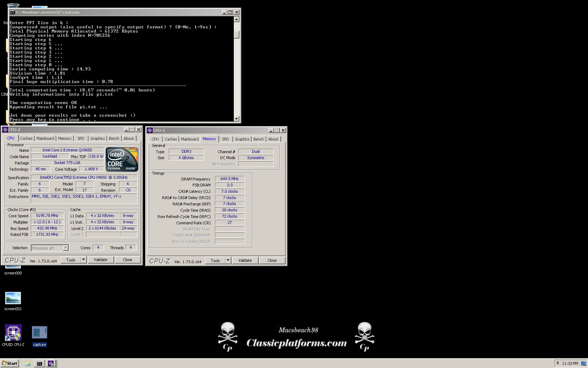Click the Multiplier value x 12.0

(x=47, y=222)
